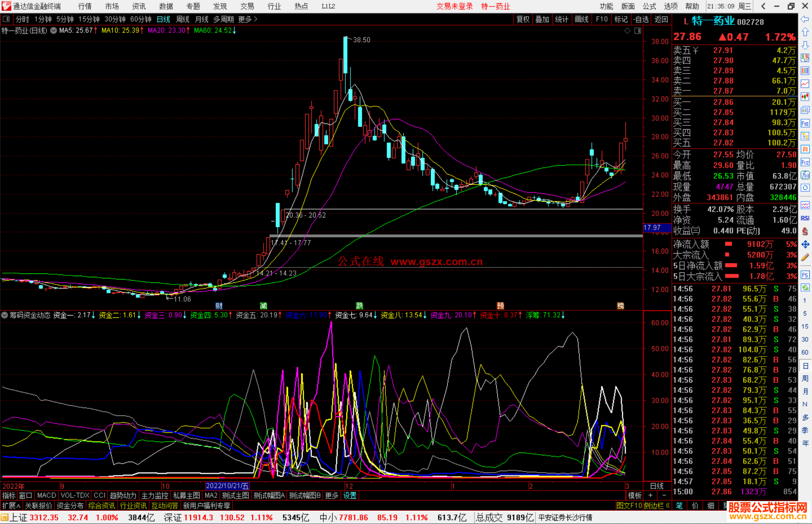Toggle the layout square icon left of 分时

pyautogui.click(x=6, y=19)
